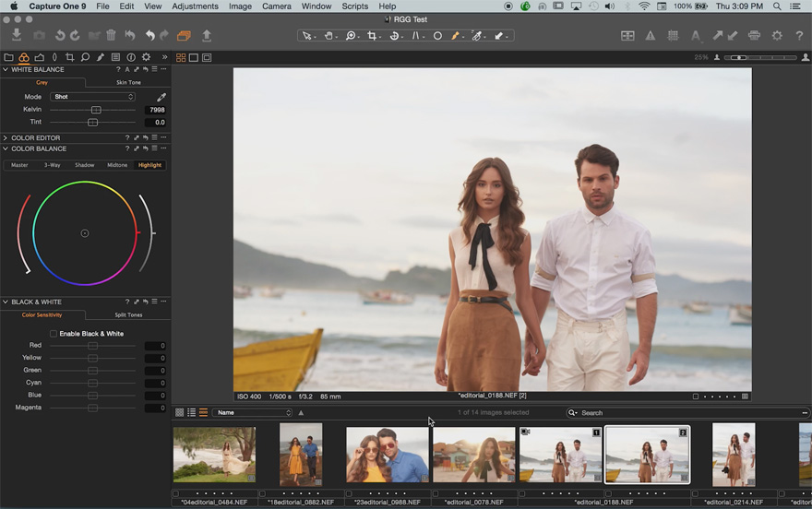Select the pointer Select cursor tool
Viewport: 812px width, 509px height.
pos(306,36)
